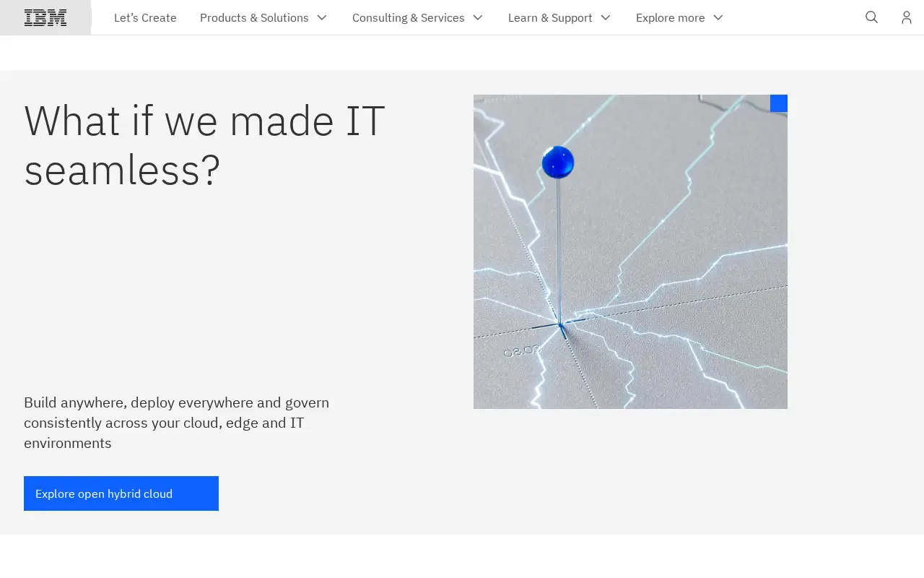Open the Let's Create menu item
This screenshot has width=924, height=578.
(x=145, y=17)
